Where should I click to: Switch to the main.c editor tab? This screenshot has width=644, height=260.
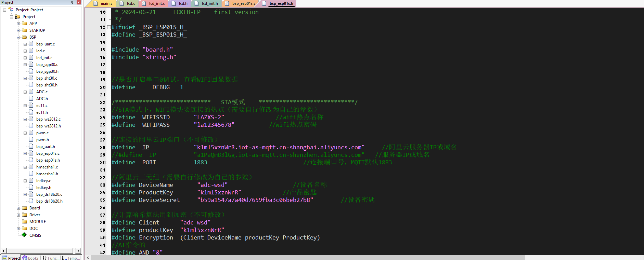103,3
